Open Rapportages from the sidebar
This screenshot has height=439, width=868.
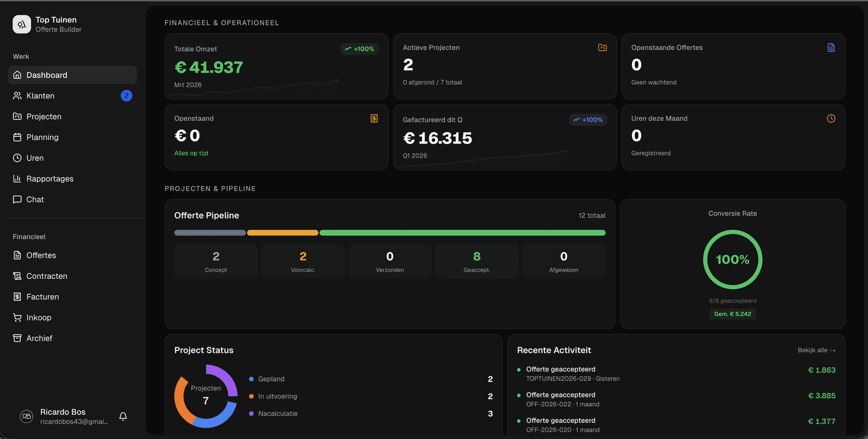point(50,179)
